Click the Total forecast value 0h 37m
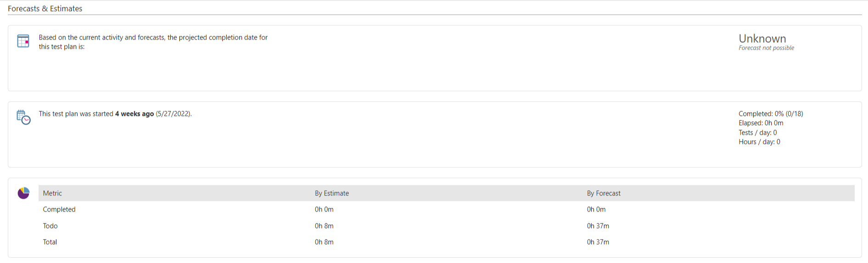This screenshot has width=868, height=263. 598,242
